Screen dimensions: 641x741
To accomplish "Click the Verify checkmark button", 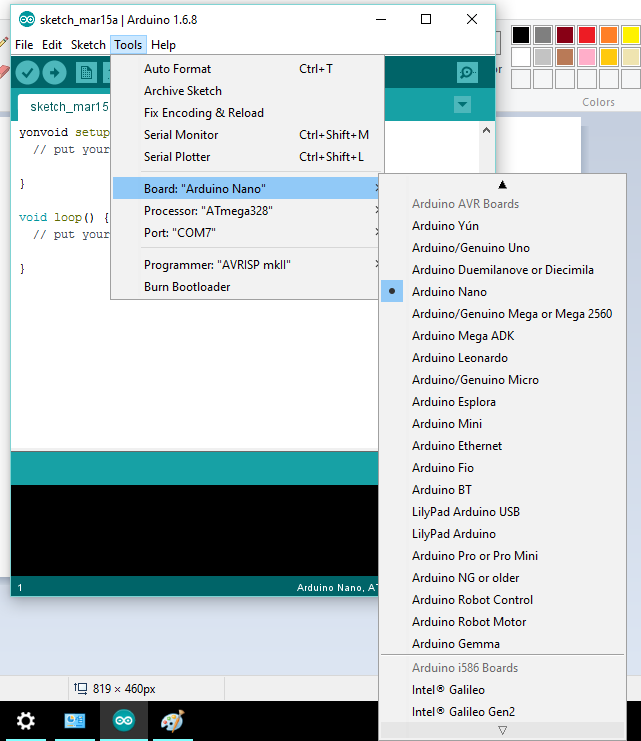I will click(27, 73).
